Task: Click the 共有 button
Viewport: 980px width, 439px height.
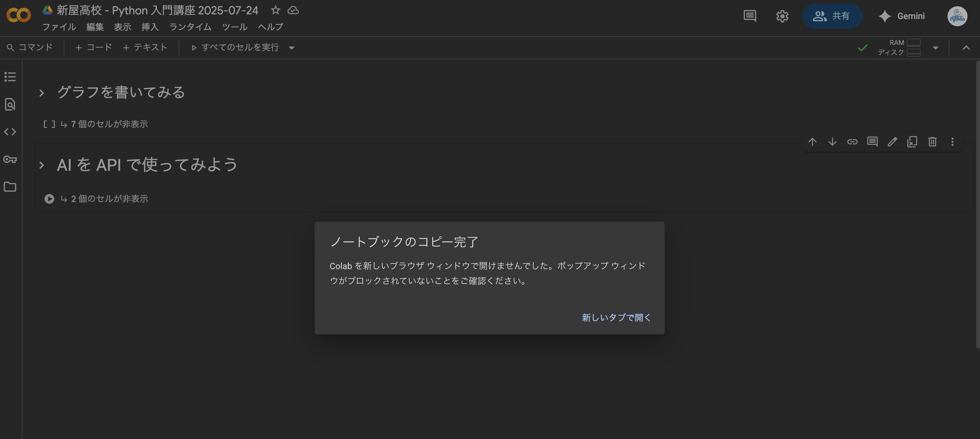Action: [832, 16]
